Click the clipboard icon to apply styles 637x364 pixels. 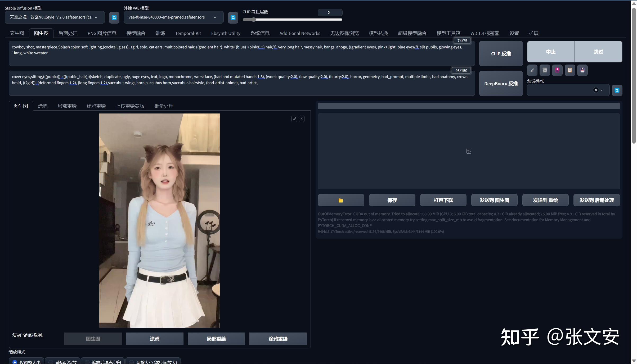pos(570,70)
